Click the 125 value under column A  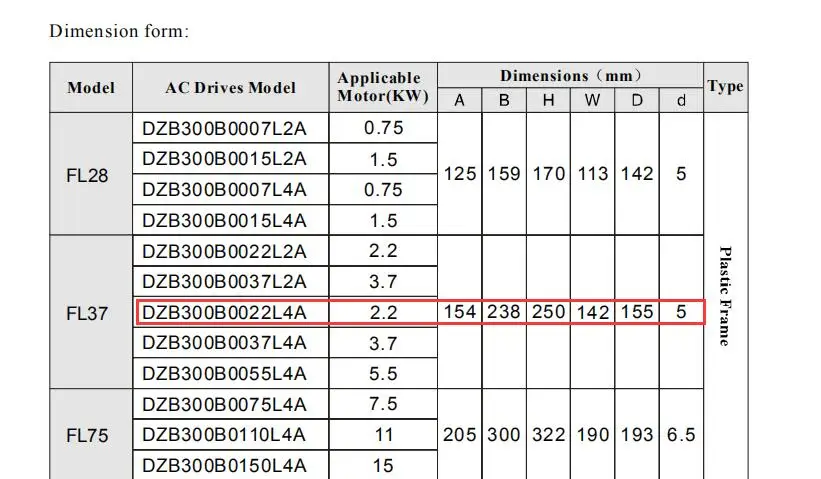[x=460, y=174]
